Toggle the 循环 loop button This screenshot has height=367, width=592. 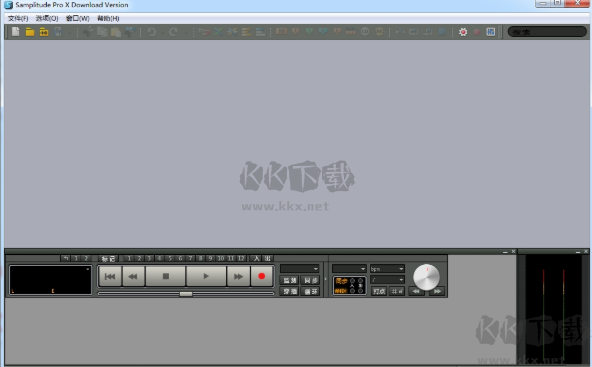310,291
